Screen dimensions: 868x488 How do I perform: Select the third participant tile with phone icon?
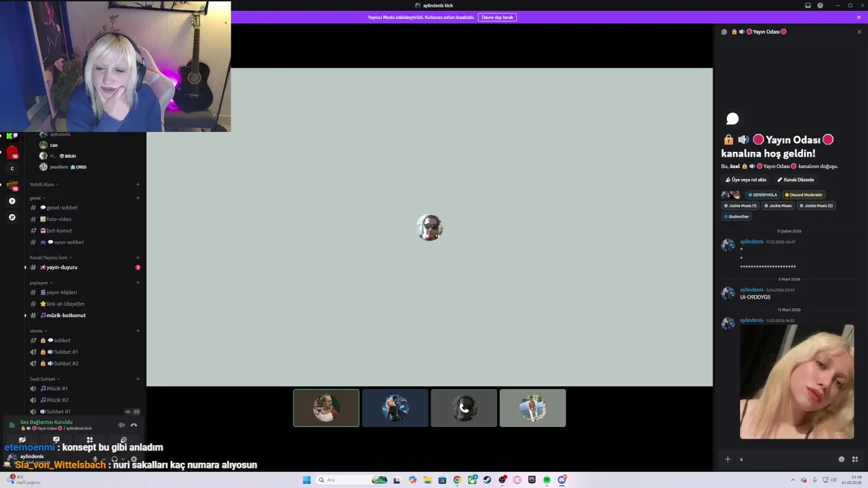pos(464,408)
